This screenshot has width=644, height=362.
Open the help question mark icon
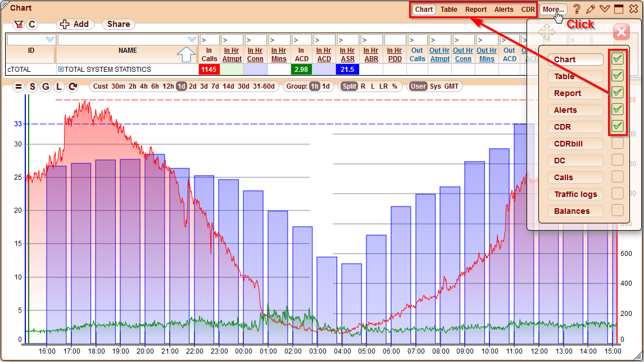[577, 9]
